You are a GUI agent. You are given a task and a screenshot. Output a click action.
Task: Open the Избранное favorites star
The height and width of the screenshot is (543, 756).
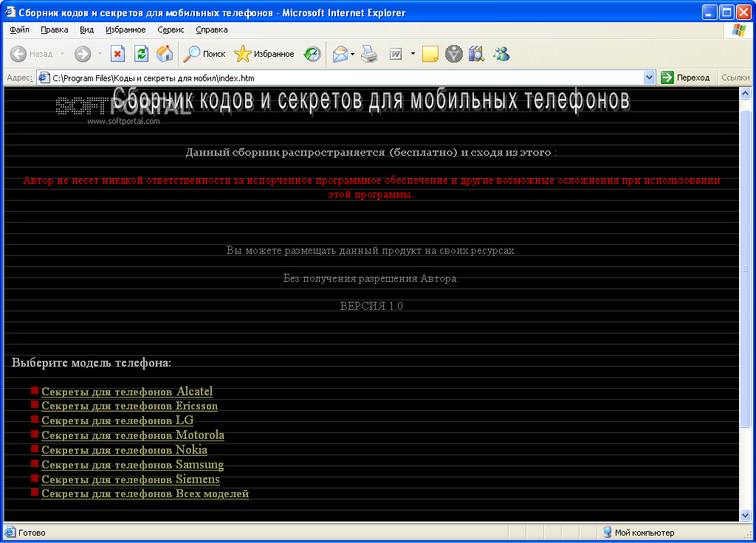tap(264, 54)
